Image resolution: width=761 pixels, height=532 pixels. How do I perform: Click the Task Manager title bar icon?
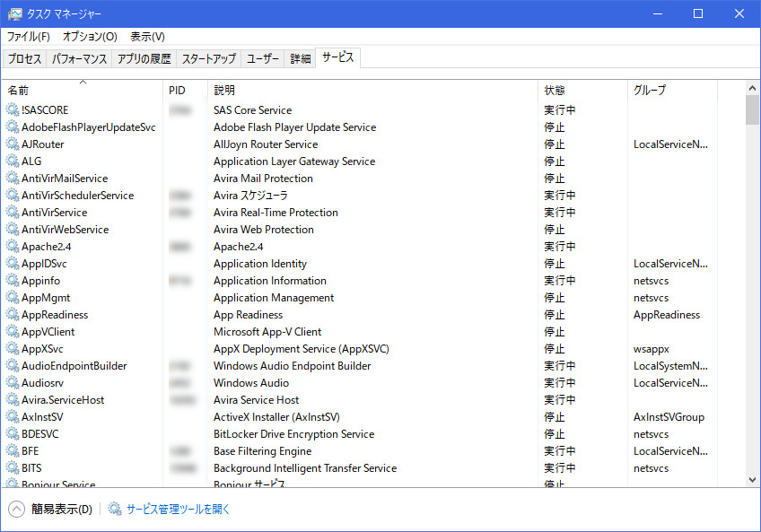(15, 13)
